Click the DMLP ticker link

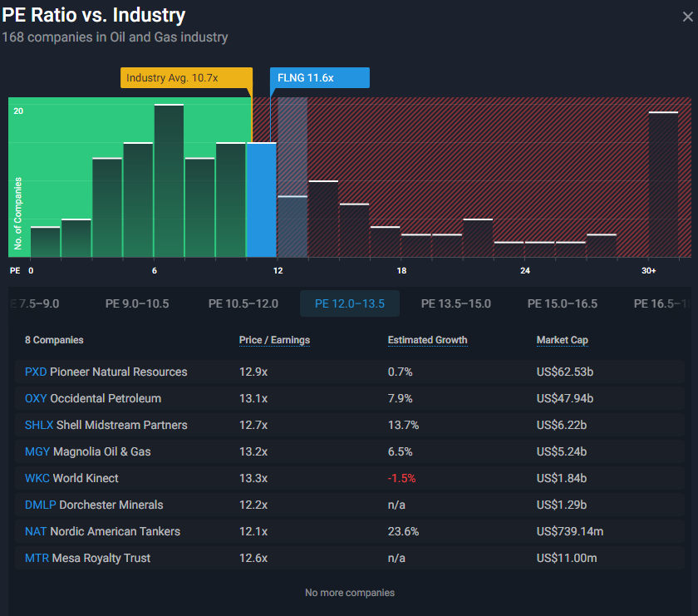coord(41,505)
